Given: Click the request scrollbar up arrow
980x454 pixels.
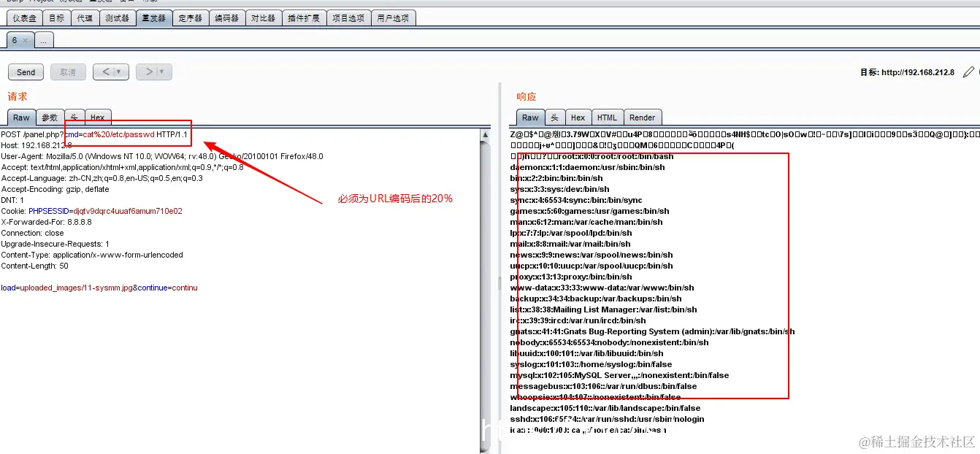Looking at the screenshot, I should [x=485, y=135].
